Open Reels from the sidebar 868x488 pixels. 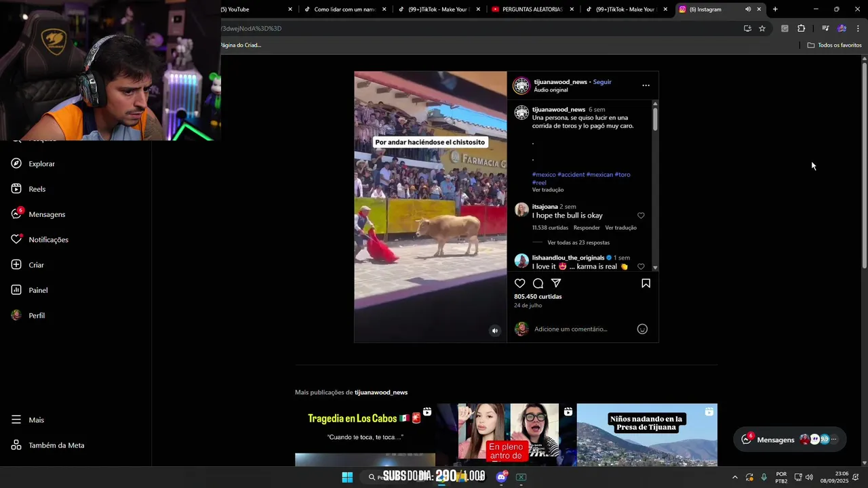pos(28,189)
